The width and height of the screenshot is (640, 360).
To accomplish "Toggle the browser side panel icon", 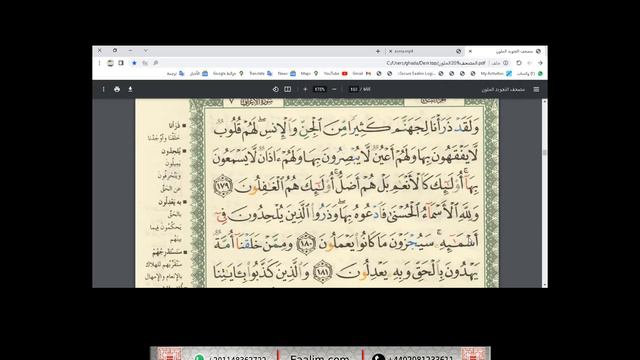I will (x=121, y=63).
